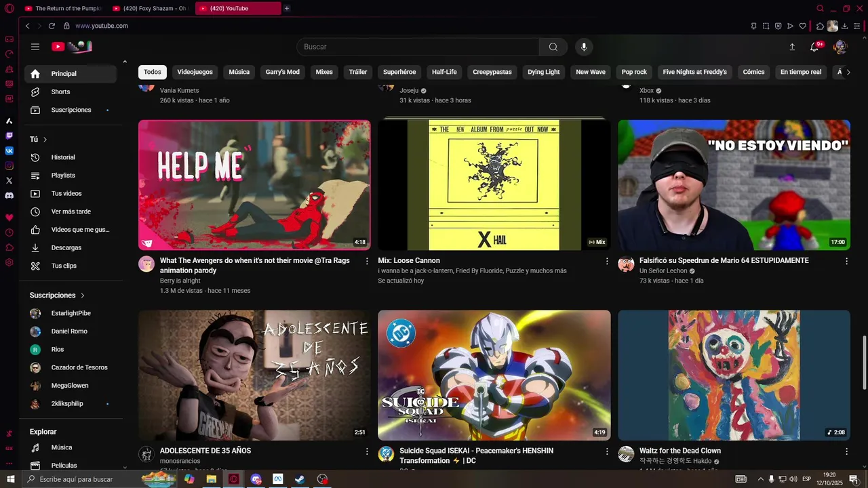Focus the YouTube Buscar search field
The image size is (868, 488).
pyautogui.click(x=418, y=47)
